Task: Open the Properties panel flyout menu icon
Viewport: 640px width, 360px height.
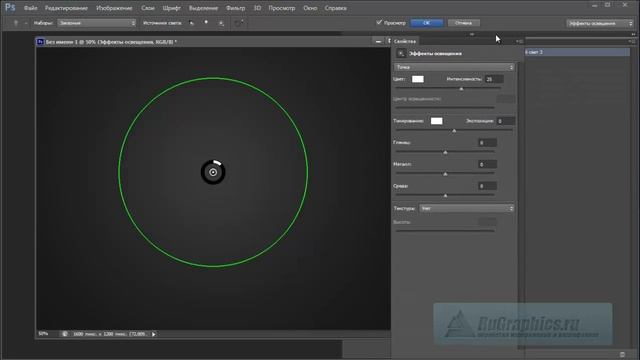Action: (x=519, y=41)
